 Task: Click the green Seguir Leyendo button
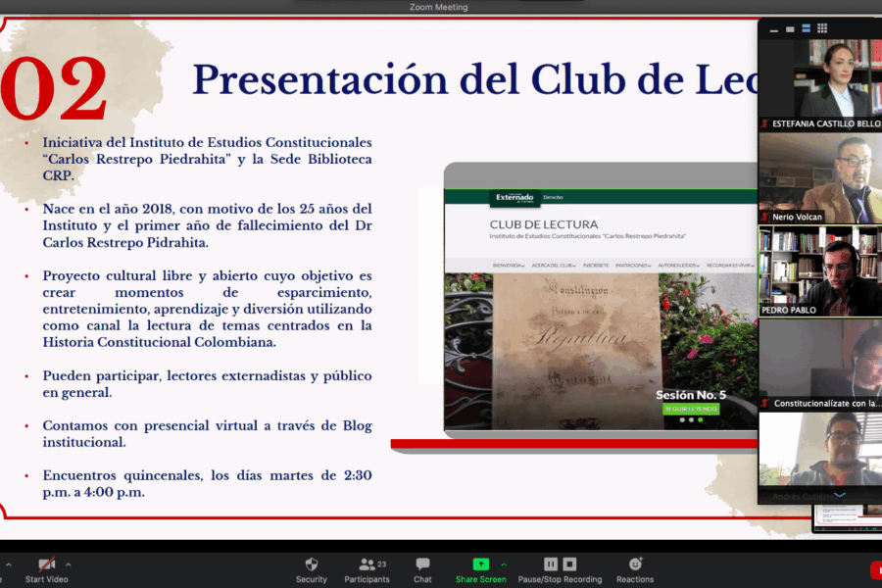[x=691, y=409]
